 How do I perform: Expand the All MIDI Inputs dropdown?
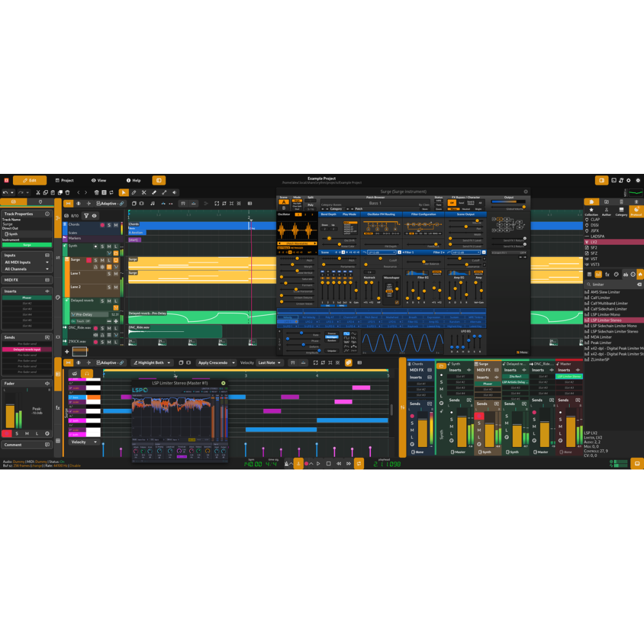(26, 262)
